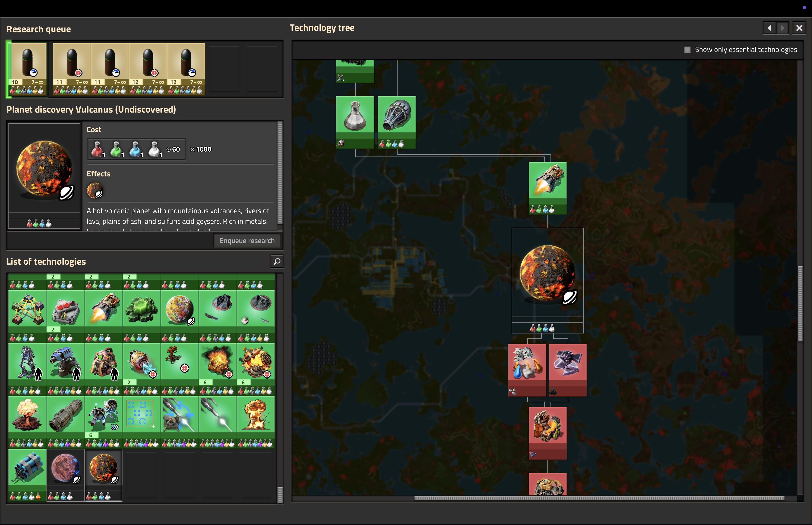The image size is (812, 525).
Task: Click the blue science pack cost icon
Action: point(136,149)
